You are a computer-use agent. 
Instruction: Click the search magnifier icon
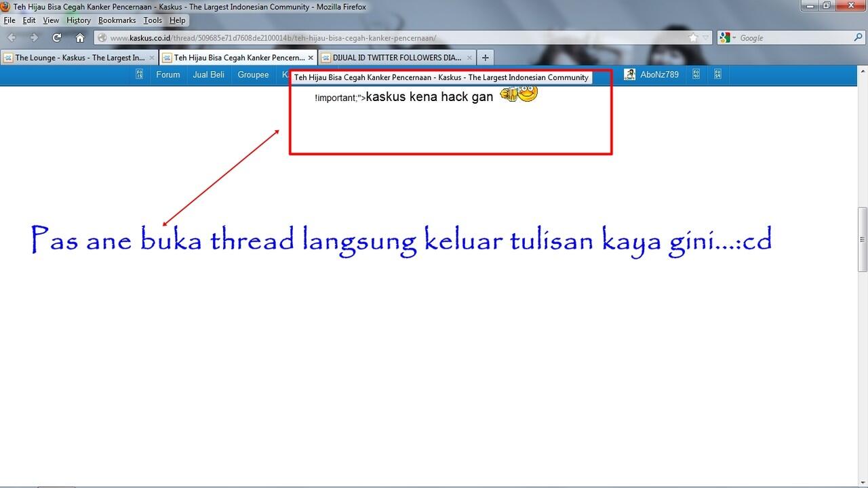tap(858, 38)
